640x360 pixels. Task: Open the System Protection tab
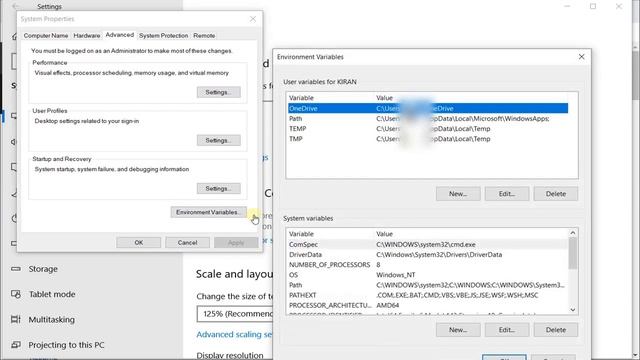tap(163, 36)
